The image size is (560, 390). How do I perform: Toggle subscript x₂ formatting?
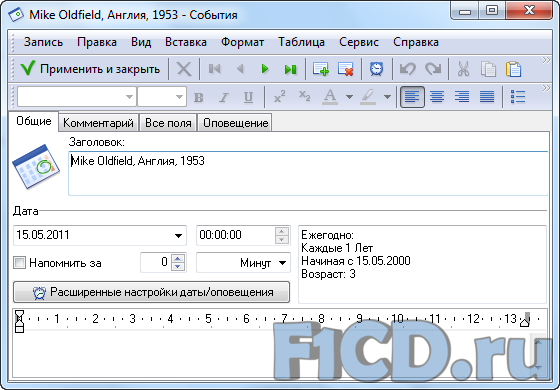coord(305,97)
